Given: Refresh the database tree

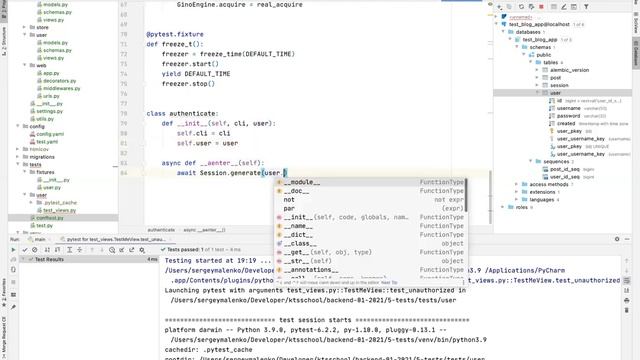Looking at the screenshot, I should 521,7.
